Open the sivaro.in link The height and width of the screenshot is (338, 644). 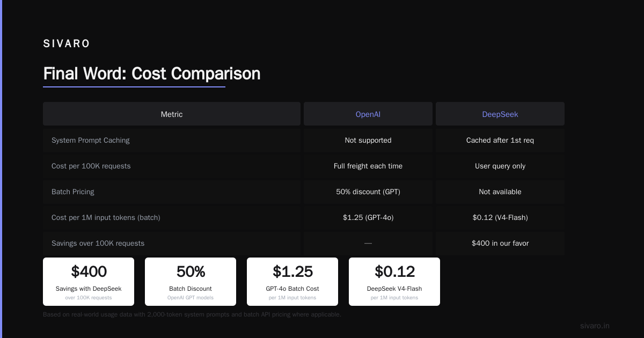pos(595,326)
